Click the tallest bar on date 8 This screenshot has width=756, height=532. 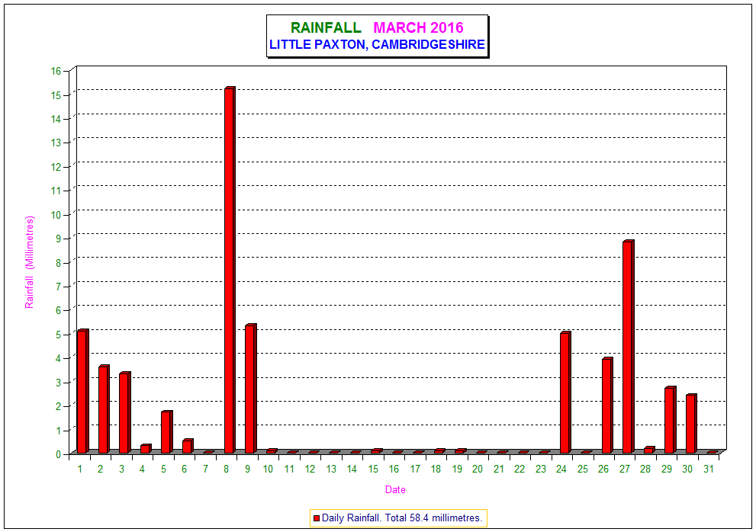tap(230, 270)
